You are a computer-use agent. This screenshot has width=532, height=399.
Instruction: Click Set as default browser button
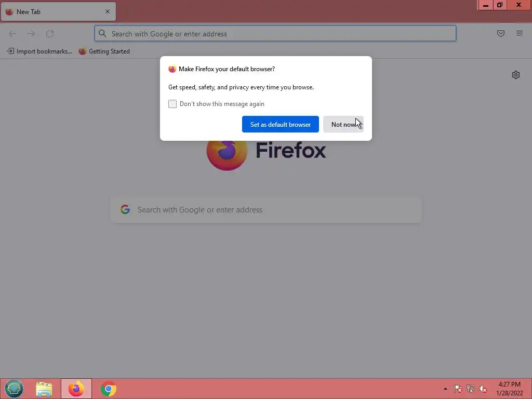point(280,124)
